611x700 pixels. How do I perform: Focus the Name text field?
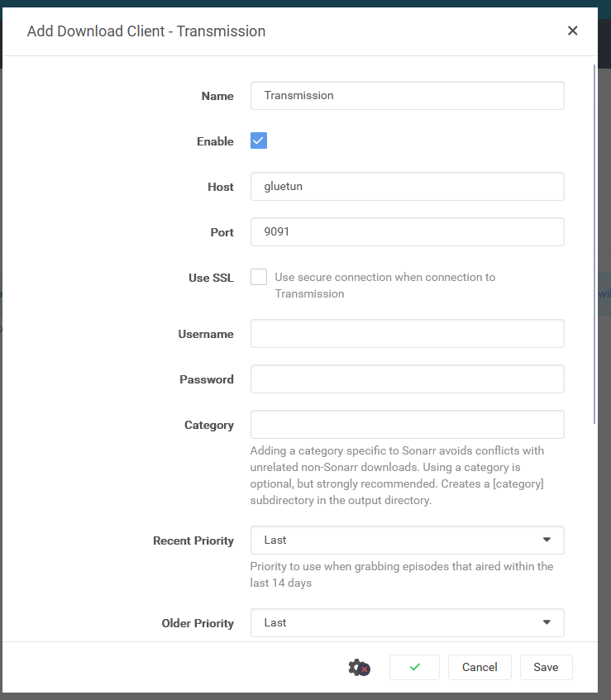coord(407,95)
